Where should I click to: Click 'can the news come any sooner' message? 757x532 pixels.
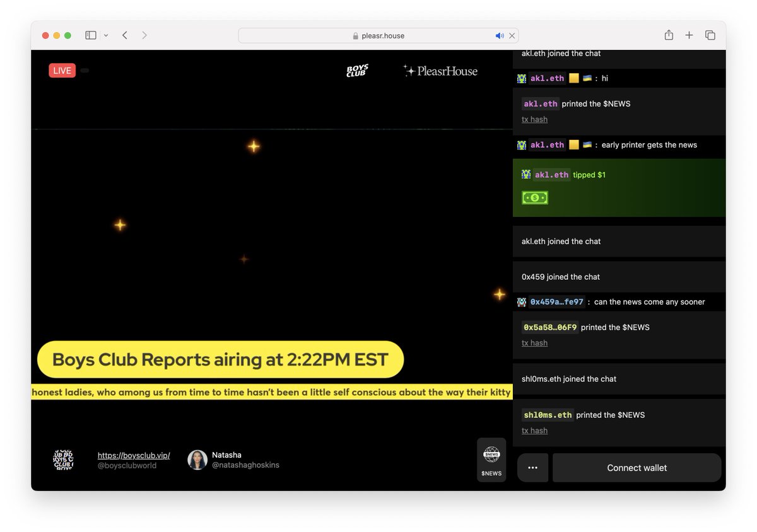point(650,302)
